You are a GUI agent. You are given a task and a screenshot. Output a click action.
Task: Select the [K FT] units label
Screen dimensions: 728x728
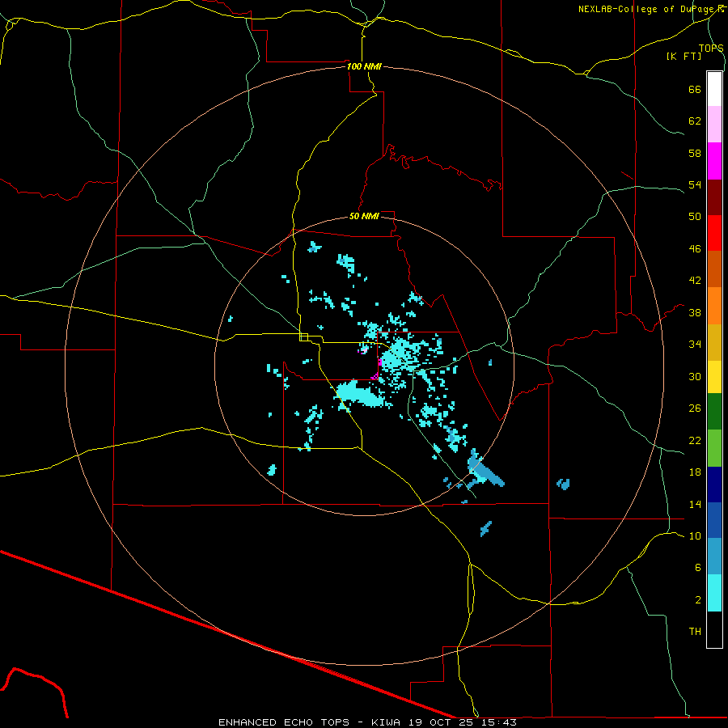click(x=684, y=56)
